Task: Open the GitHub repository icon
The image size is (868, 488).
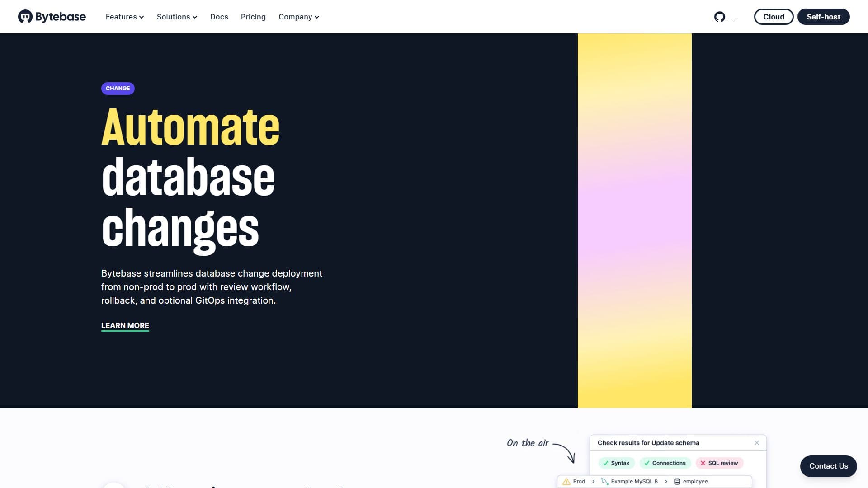Action: tap(719, 17)
